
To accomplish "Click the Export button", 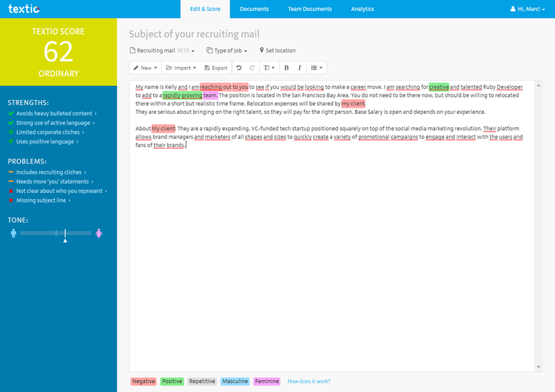I will [216, 67].
